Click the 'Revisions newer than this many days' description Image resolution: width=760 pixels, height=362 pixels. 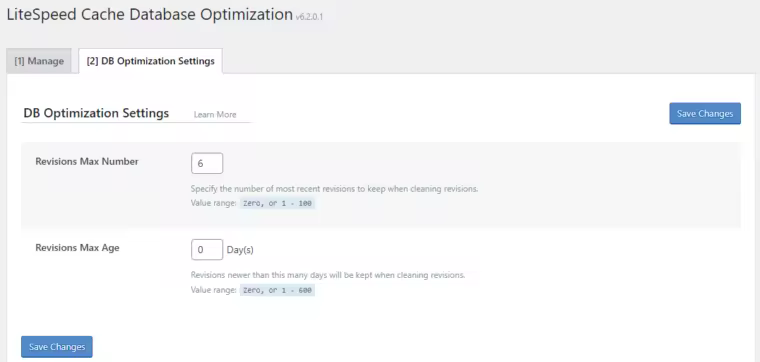click(x=328, y=275)
